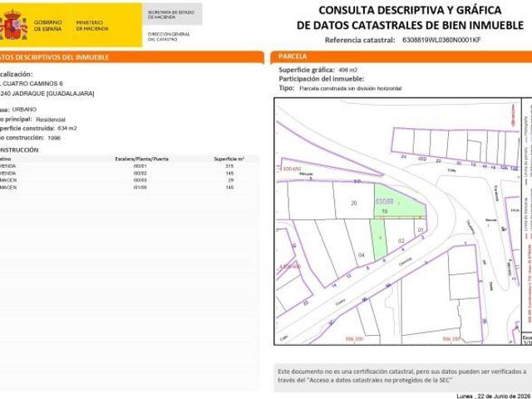Click the "/00/03" cell in the table

(x=140, y=180)
